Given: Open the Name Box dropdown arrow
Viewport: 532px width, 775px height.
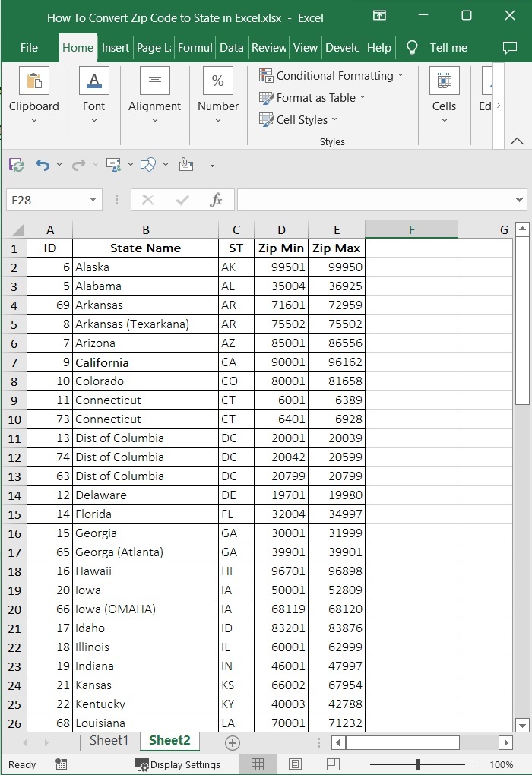Looking at the screenshot, I should pyautogui.click(x=93, y=200).
